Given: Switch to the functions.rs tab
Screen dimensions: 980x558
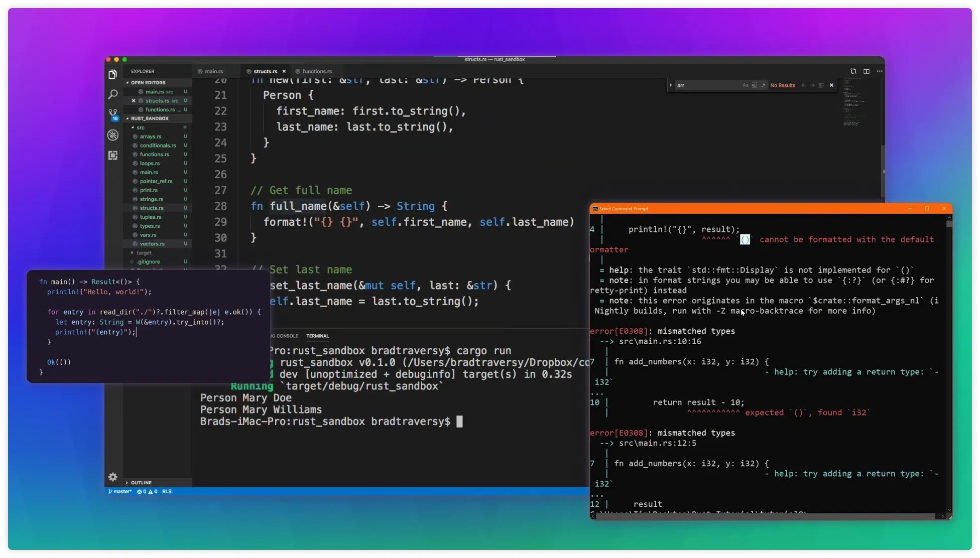Looking at the screenshot, I should pyautogui.click(x=316, y=71).
